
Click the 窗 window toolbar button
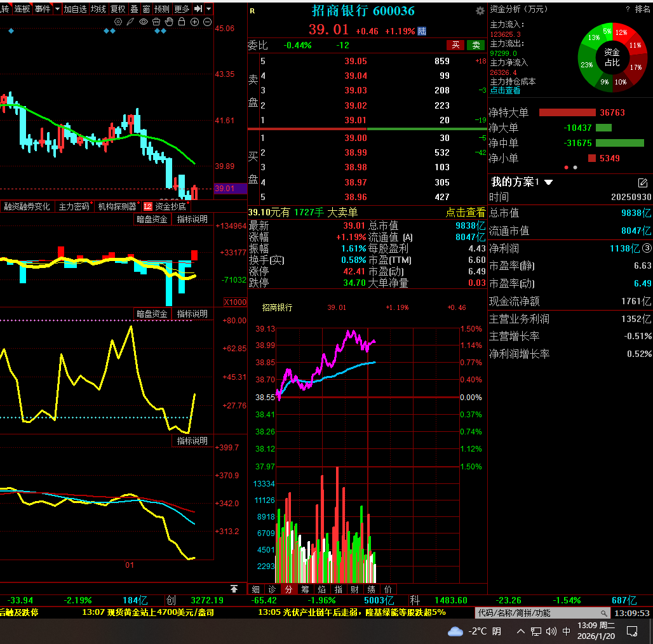(146, 9)
